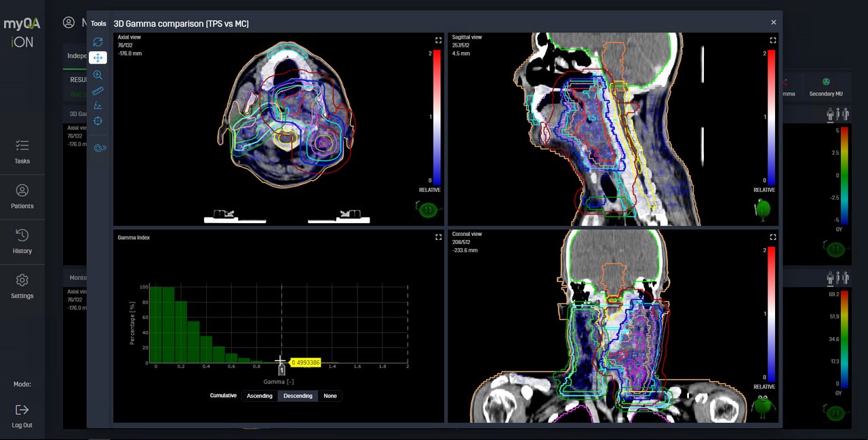This screenshot has width=868, height=440.
Task: Set cumulative mode to Descending
Action: 298,396
